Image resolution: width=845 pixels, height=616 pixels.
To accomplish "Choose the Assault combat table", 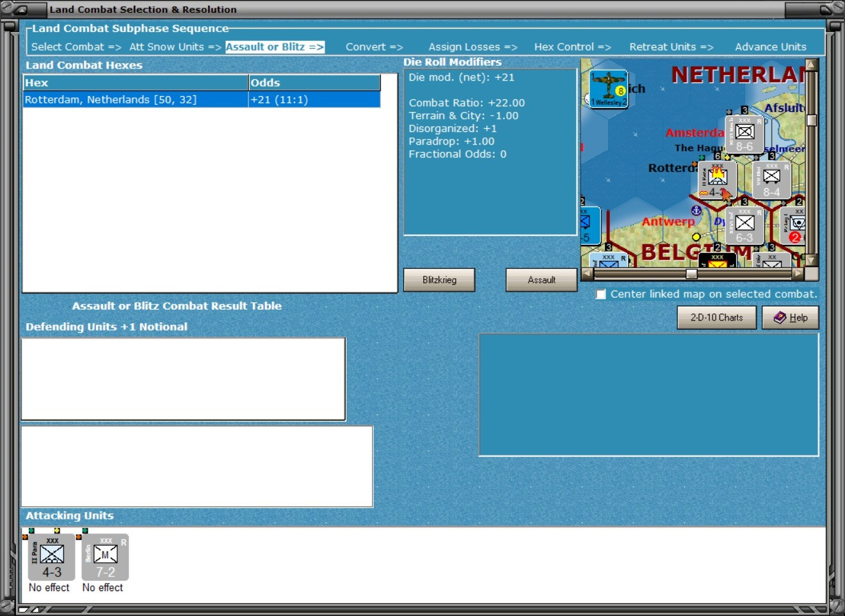I will (x=542, y=280).
